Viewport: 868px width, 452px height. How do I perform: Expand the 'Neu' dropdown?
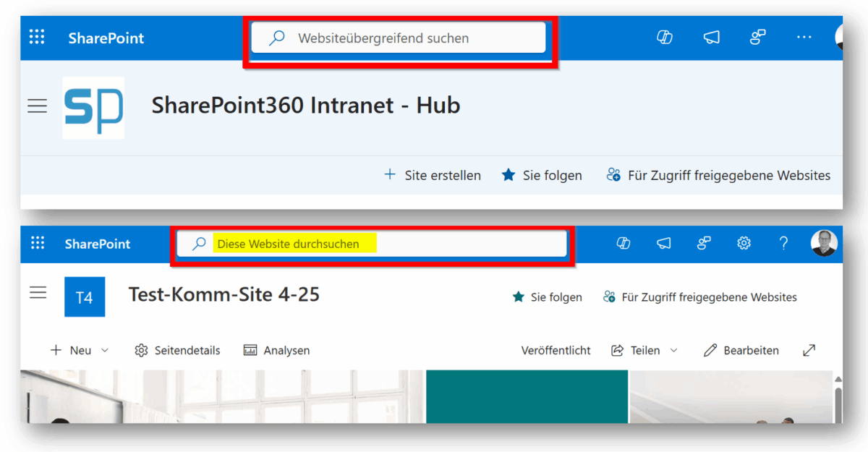click(80, 350)
